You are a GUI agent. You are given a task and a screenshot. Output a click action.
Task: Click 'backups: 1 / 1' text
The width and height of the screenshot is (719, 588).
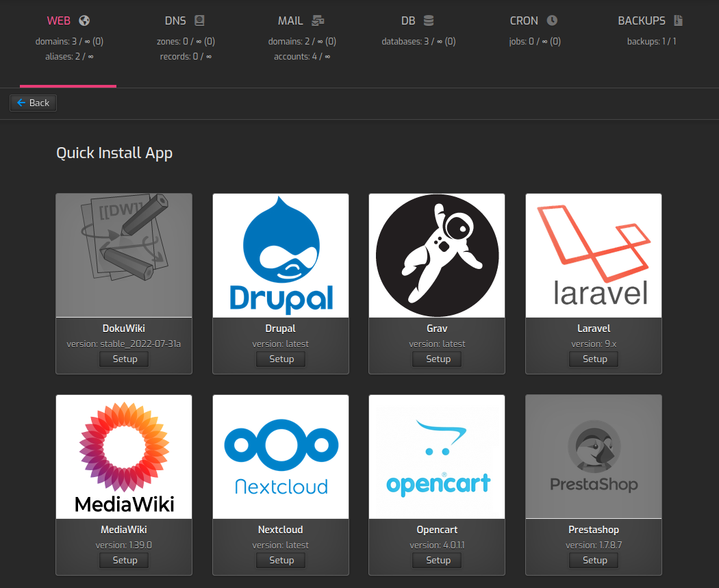[x=652, y=41]
